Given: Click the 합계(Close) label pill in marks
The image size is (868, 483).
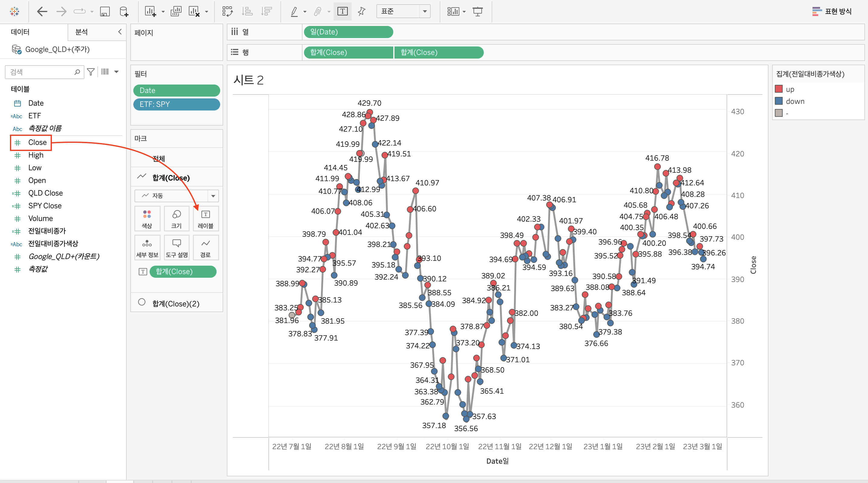Looking at the screenshot, I should (183, 271).
